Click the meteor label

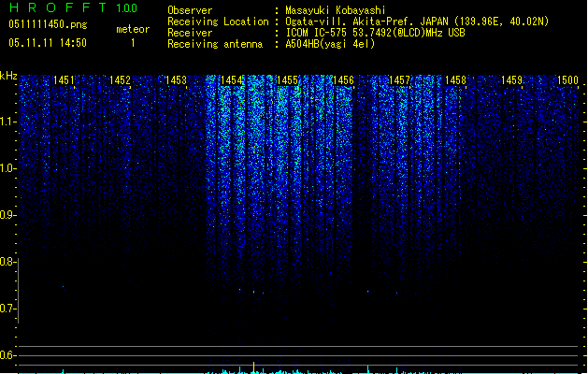pos(133,29)
